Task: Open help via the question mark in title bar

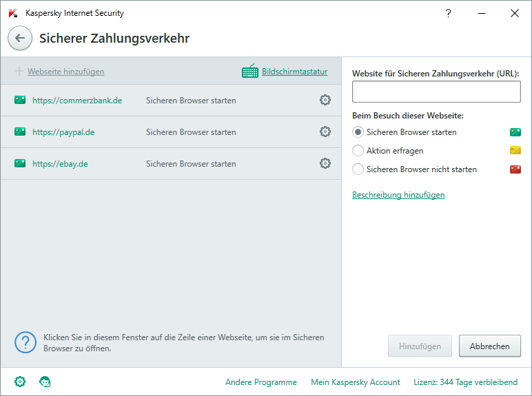Action: 448,13
